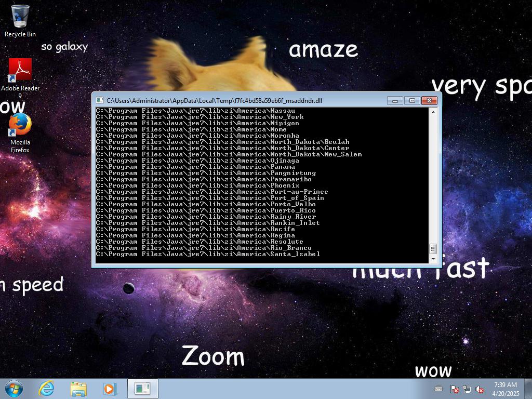Launch Internet Explorer from taskbar
532x399 pixels.
point(46,389)
